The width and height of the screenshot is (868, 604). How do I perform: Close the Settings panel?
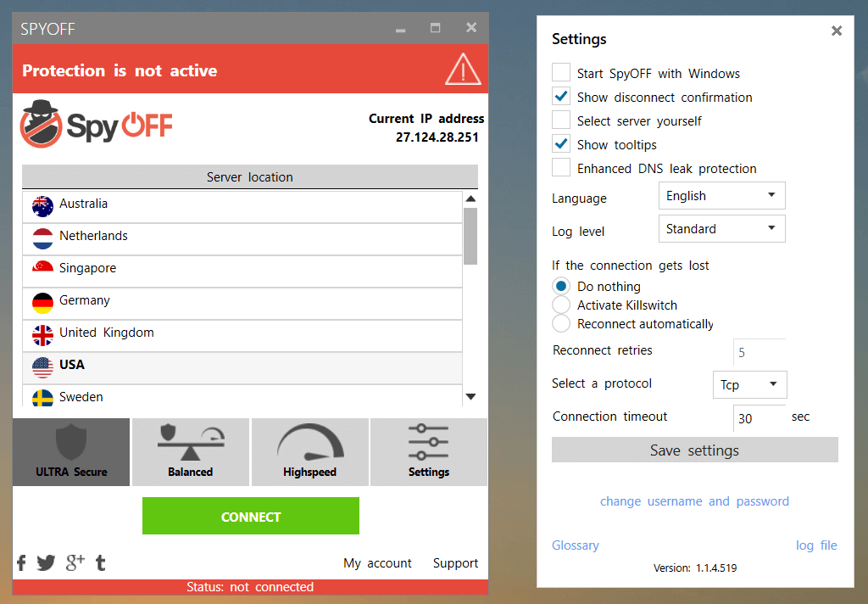coord(837,31)
